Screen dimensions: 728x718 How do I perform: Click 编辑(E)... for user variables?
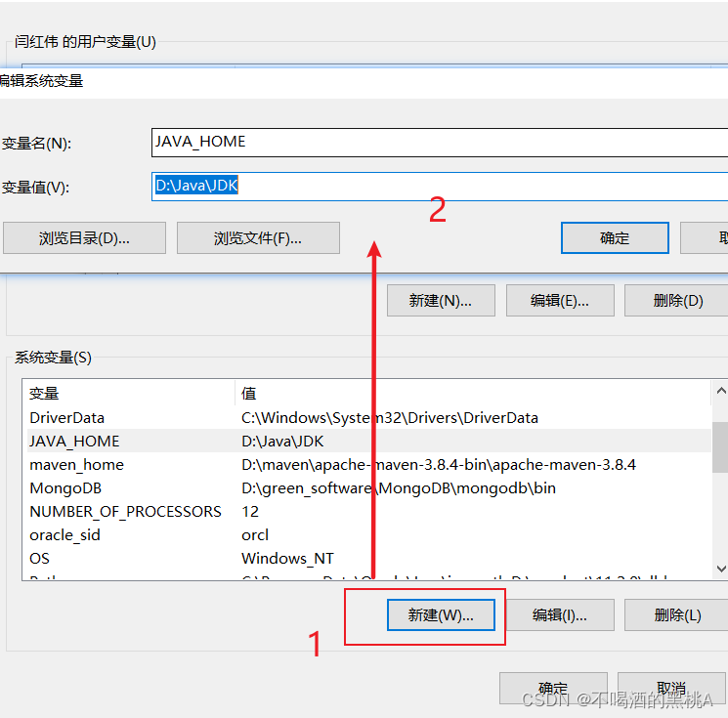tap(560, 301)
